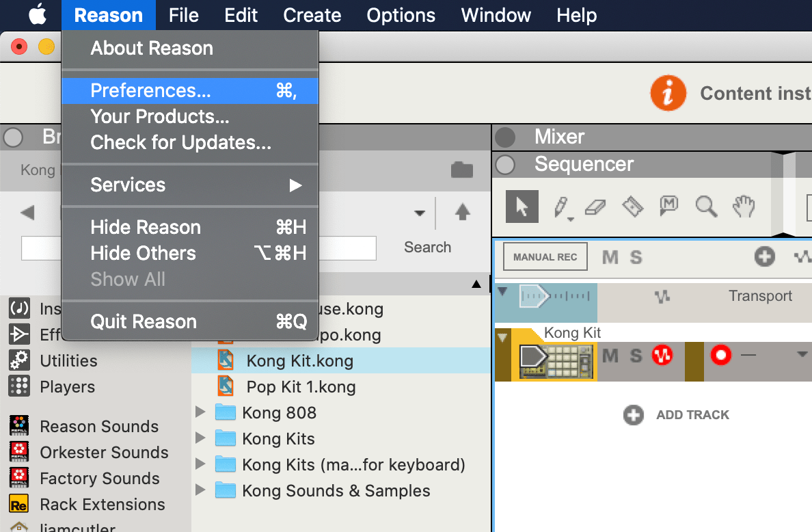812x532 pixels.
Task: Choose Hide Others
Action: [190, 253]
